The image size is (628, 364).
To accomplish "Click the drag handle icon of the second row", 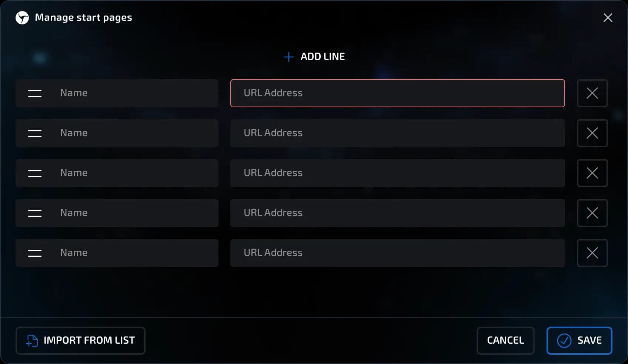I will (35, 133).
